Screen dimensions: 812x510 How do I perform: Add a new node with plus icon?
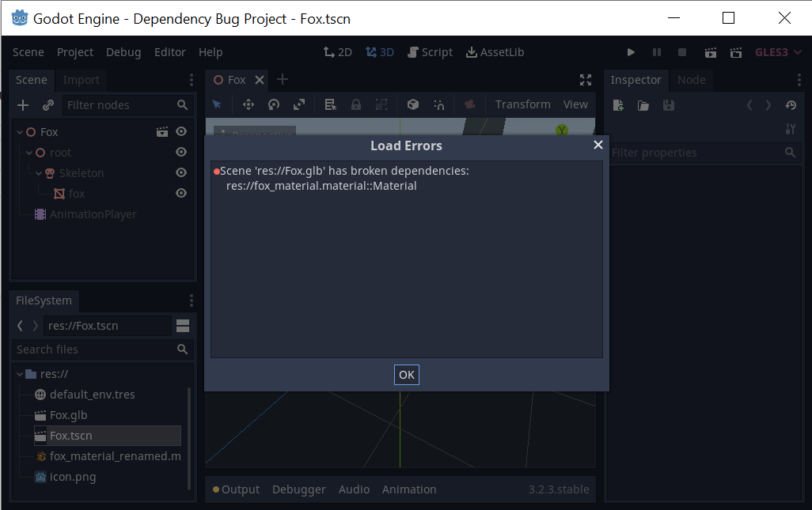coord(23,105)
